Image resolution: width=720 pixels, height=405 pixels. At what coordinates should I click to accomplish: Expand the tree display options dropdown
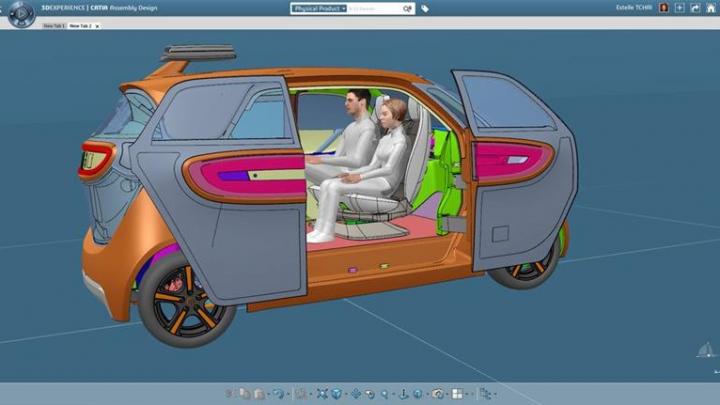(492, 394)
